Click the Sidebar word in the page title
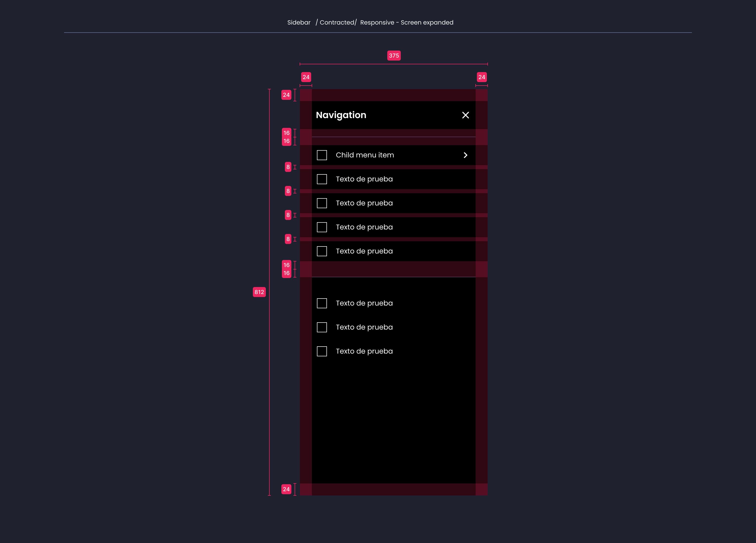Viewport: 756px width, 543px height. click(299, 23)
